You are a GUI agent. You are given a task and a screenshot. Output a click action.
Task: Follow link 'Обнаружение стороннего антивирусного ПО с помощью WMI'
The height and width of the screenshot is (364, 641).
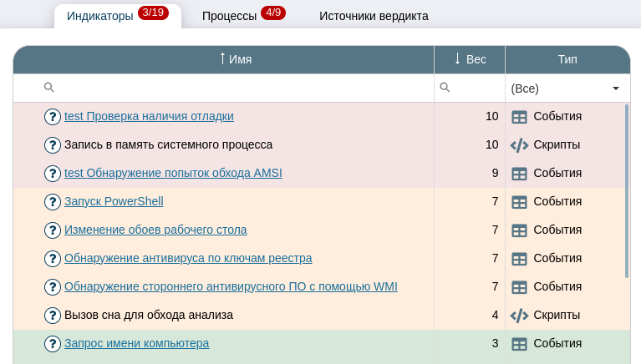click(231, 287)
